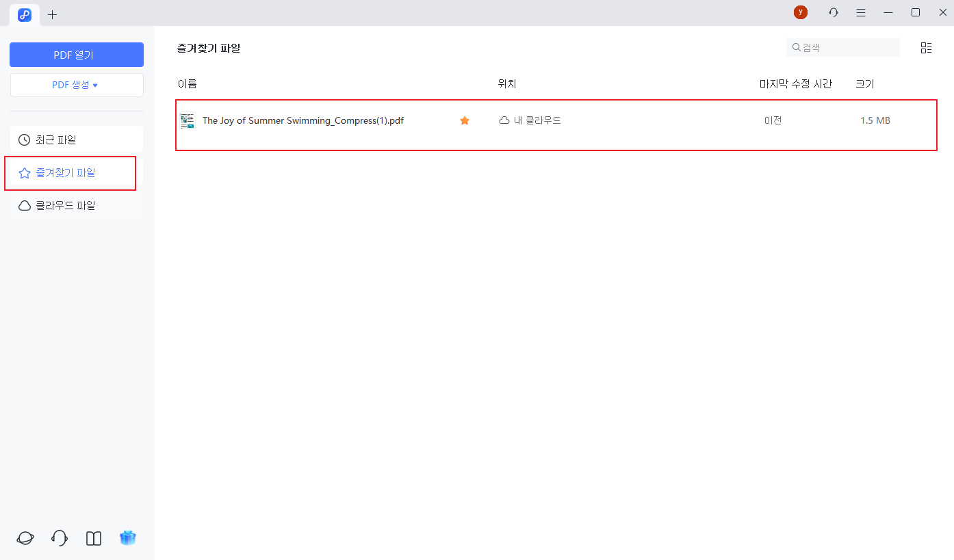Open the hamburger menu in title bar

click(x=861, y=12)
